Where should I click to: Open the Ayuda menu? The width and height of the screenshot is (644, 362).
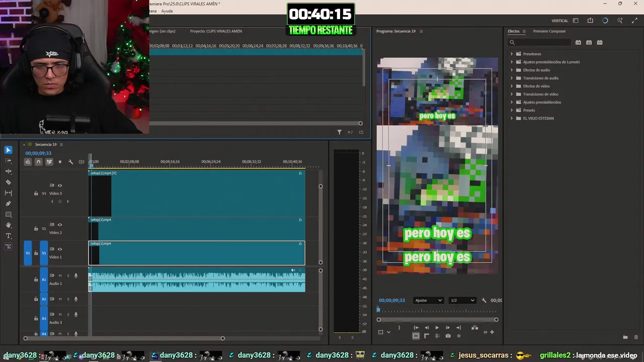167,11
